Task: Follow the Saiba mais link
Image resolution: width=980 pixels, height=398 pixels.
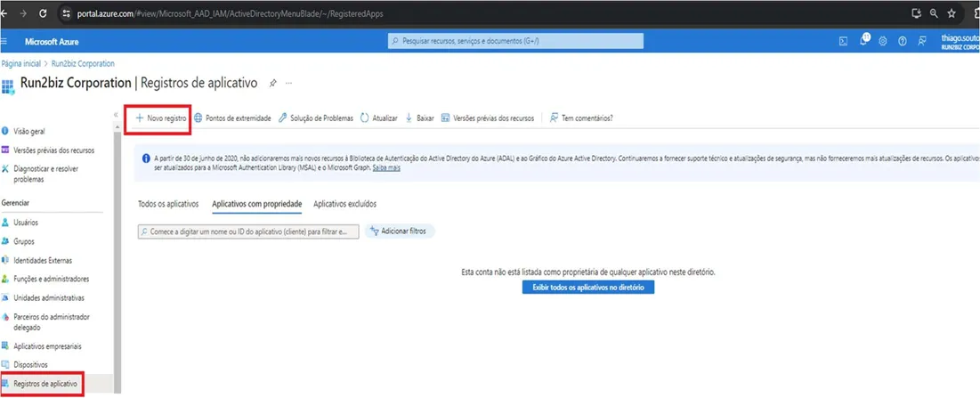Action: coord(386,168)
